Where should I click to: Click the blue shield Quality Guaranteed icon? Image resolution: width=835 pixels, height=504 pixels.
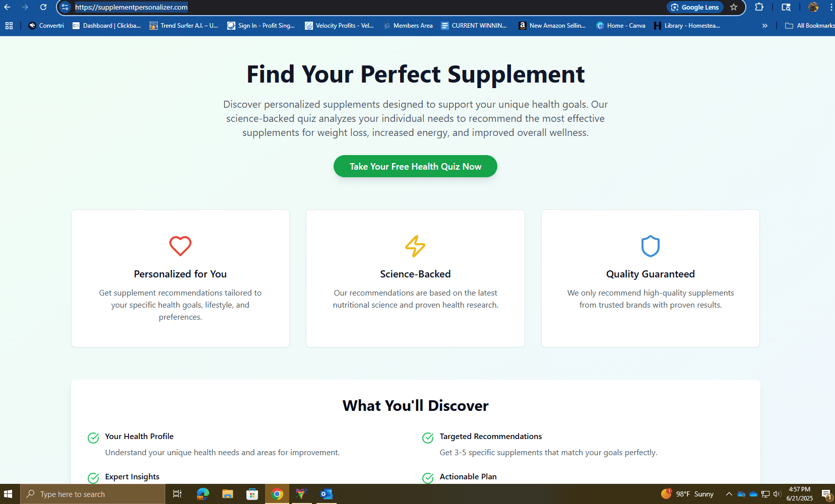pos(650,246)
